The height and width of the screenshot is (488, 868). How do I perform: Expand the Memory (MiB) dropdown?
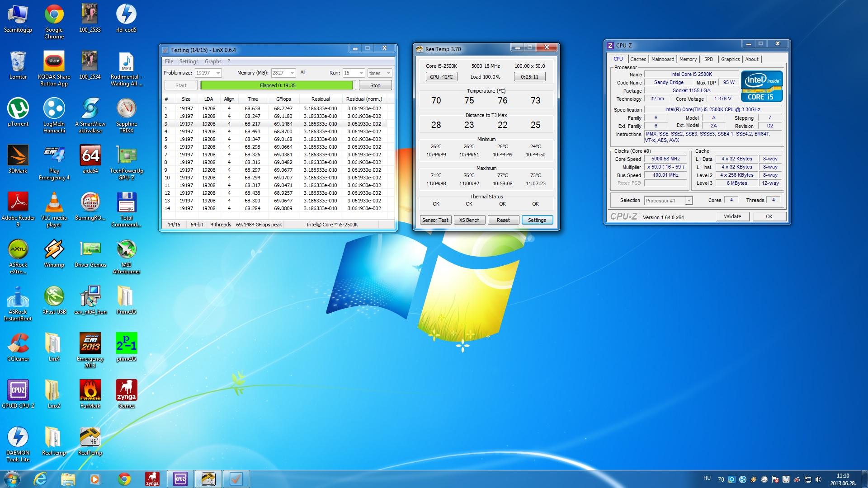point(292,73)
